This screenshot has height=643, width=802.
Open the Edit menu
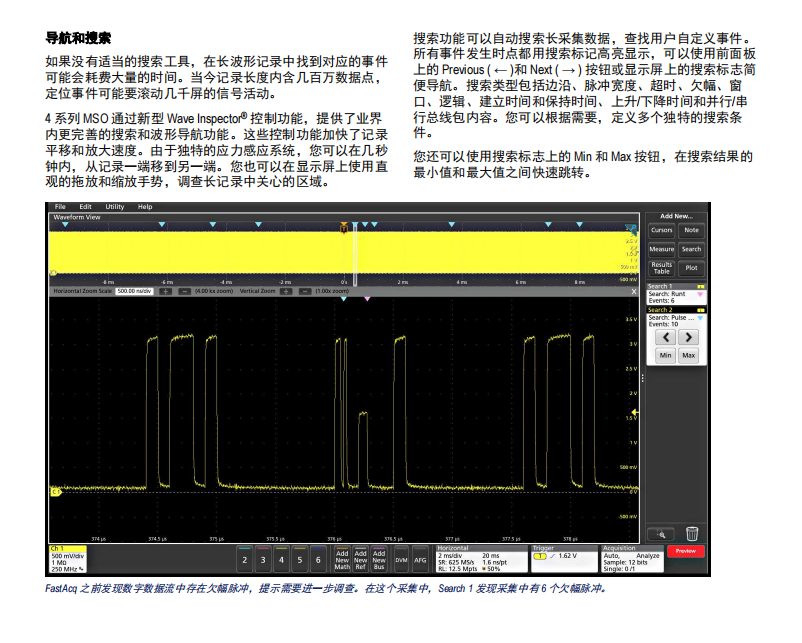[85, 207]
